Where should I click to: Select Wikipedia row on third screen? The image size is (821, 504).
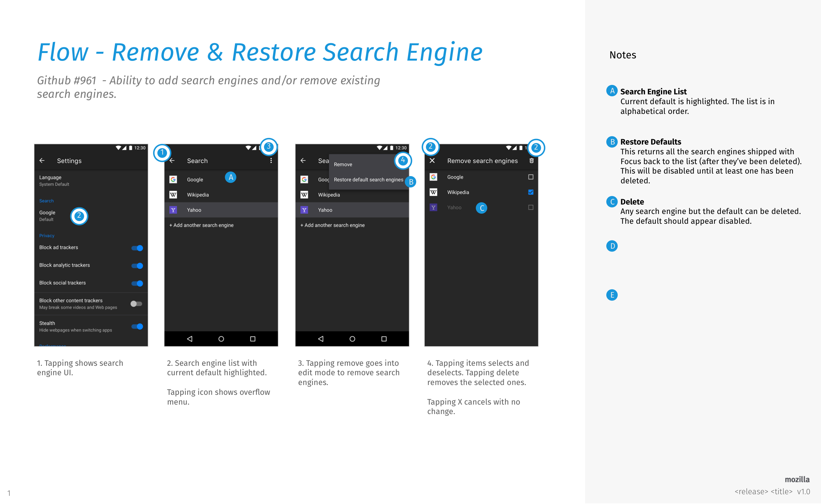point(352,195)
